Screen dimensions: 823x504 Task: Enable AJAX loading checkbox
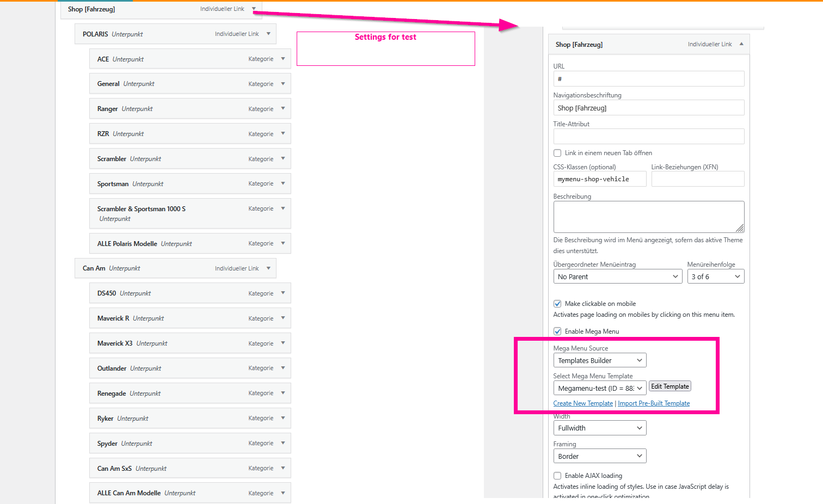(557, 476)
